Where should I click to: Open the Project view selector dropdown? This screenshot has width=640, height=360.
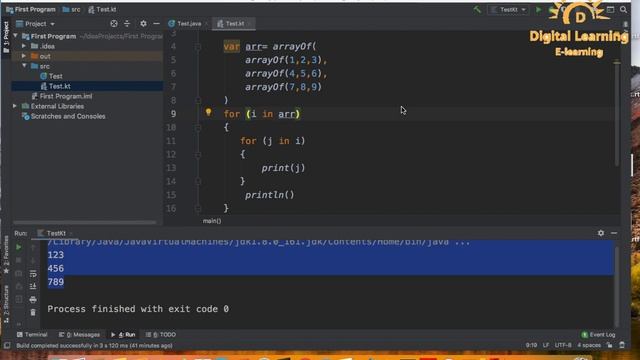click(35, 24)
